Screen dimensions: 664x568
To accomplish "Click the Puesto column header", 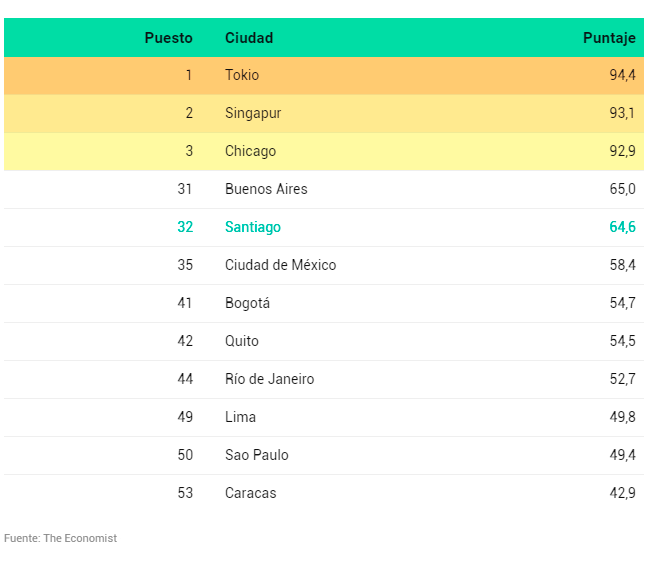I will coord(168,38).
